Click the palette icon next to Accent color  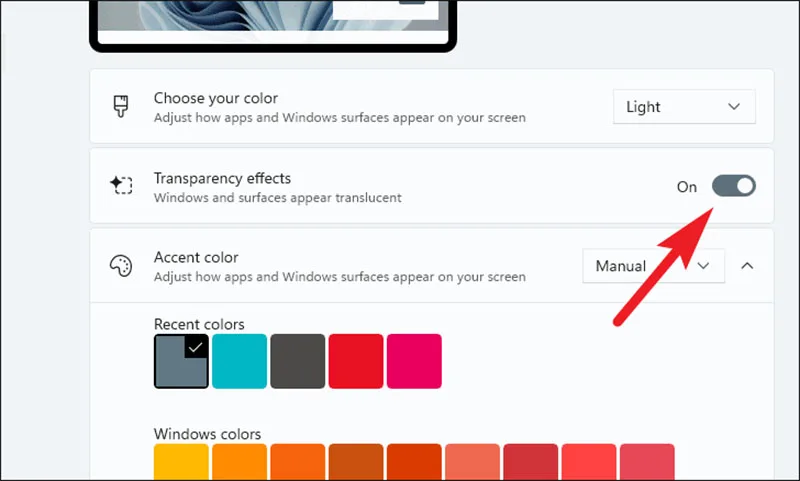(x=121, y=266)
